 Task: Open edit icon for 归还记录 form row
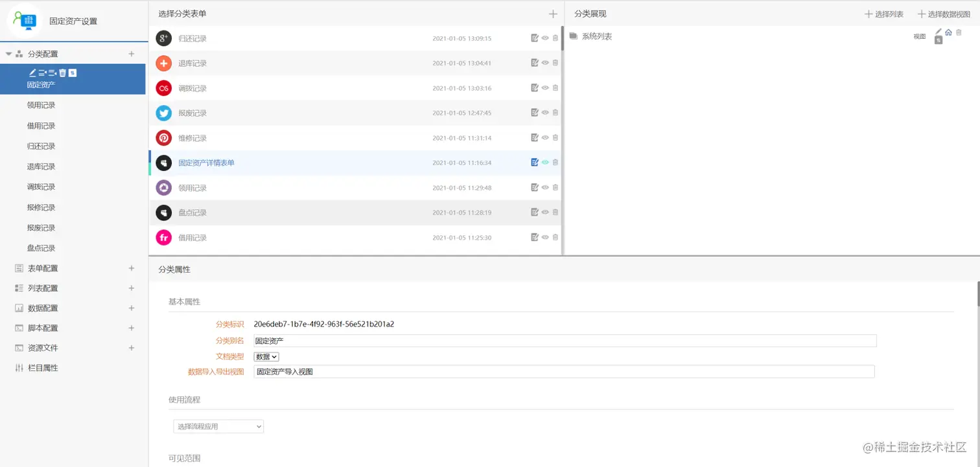tap(535, 38)
